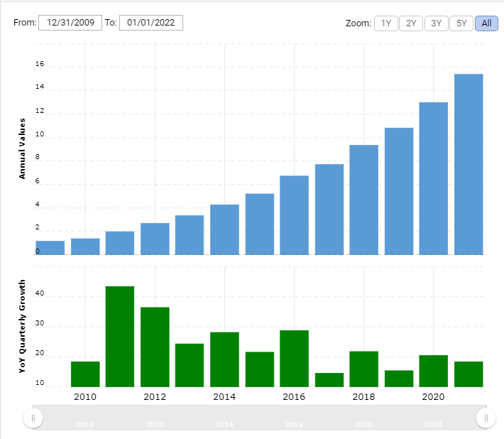Click the tallest green growth bar

click(x=120, y=337)
